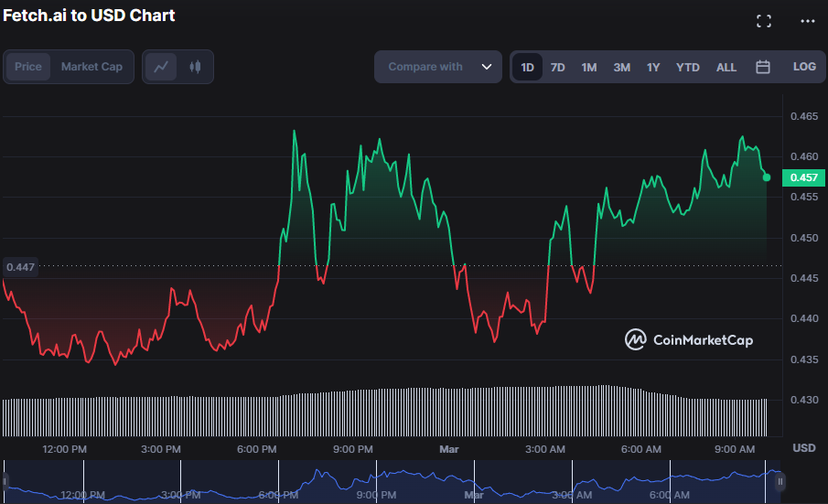
Task: Switch to line chart view icon
Action: tap(161, 67)
